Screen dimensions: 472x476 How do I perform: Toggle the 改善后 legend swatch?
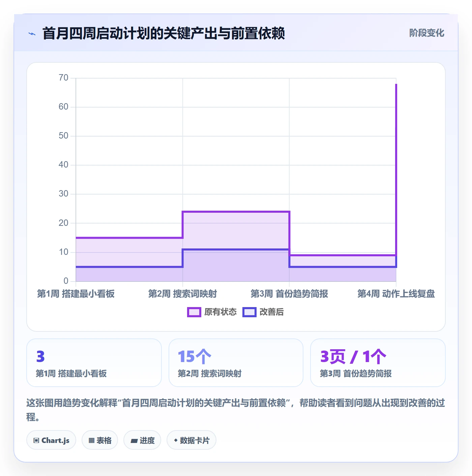(x=249, y=312)
